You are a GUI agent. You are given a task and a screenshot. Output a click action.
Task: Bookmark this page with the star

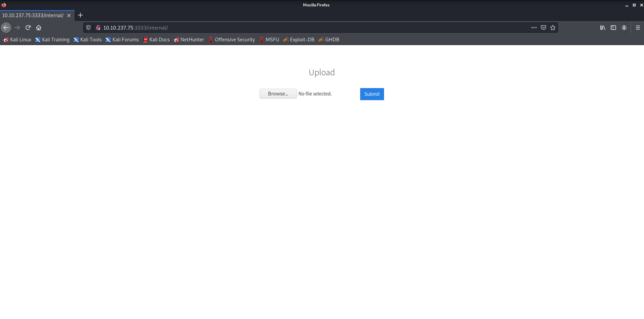553,28
